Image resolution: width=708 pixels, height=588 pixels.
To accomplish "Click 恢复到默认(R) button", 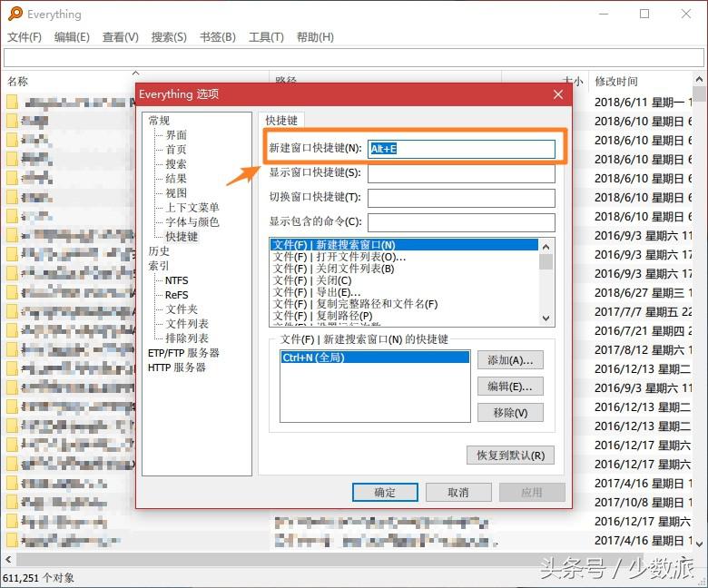I will point(511,456).
